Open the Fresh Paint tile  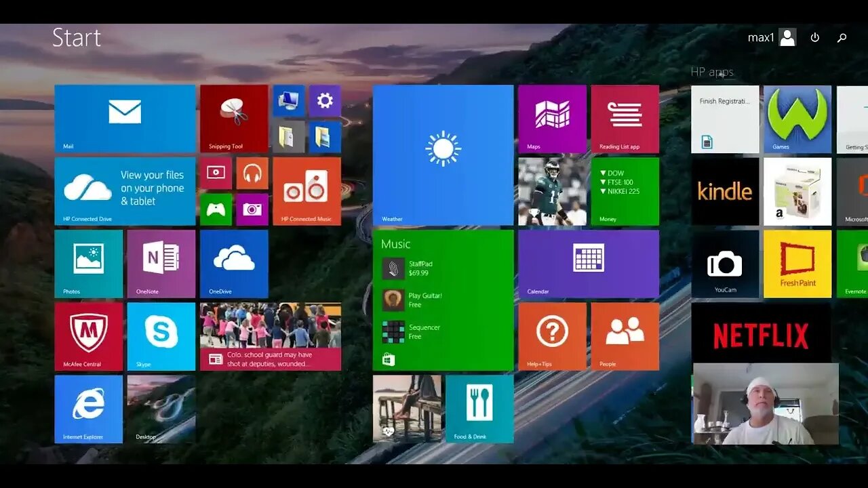coord(797,264)
